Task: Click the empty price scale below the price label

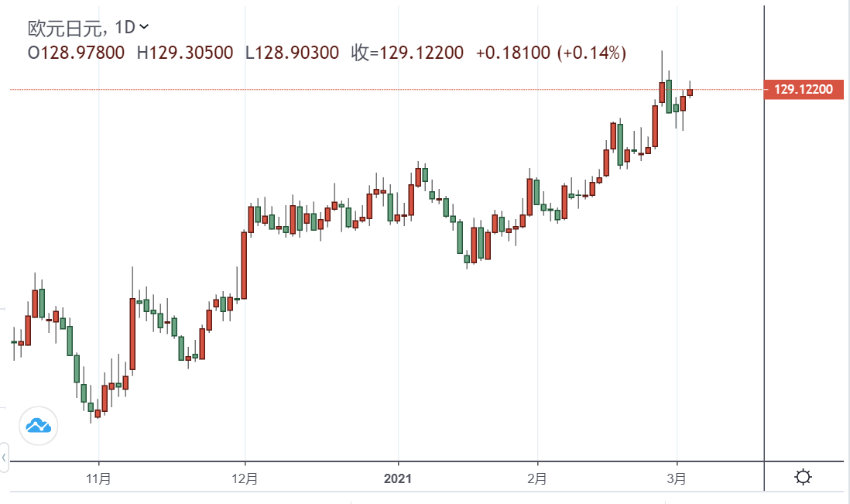Action: click(804, 271)
